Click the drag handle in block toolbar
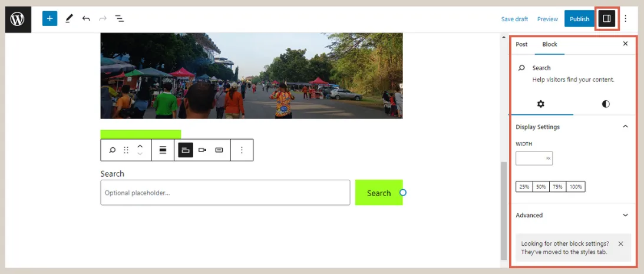 click(126, 150)
